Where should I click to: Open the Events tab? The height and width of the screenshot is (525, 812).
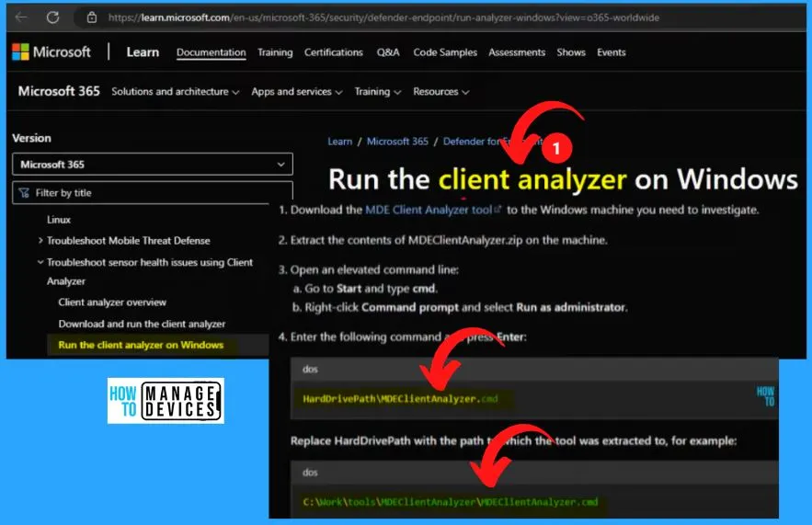(x=612, y=52)
